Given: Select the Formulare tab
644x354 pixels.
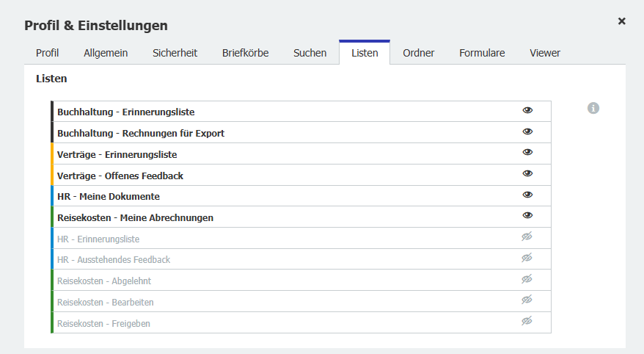Looking at the screenshot, I should coord(482,53).
